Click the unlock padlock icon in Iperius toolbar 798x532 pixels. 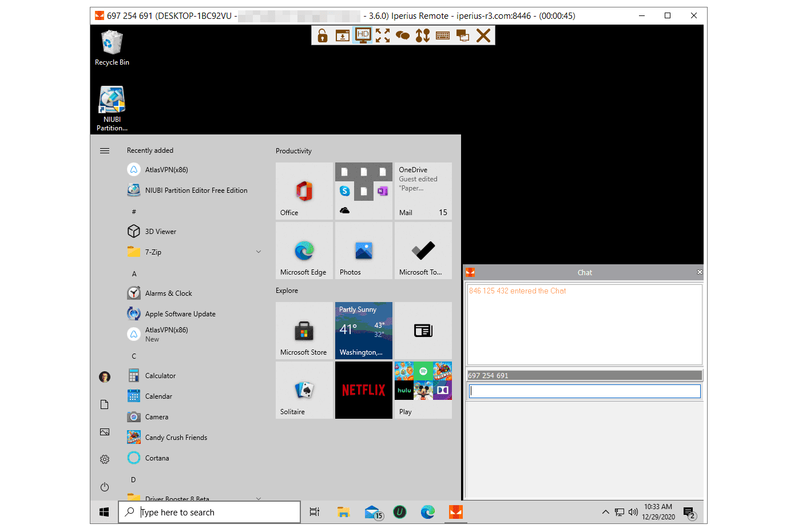323,35
